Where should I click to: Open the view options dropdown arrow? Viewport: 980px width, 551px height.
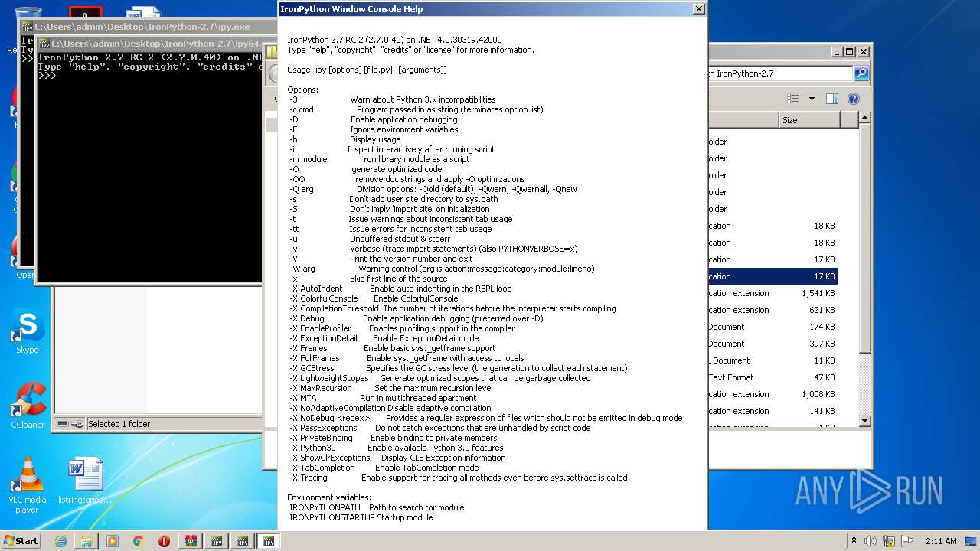pos(812,99)
